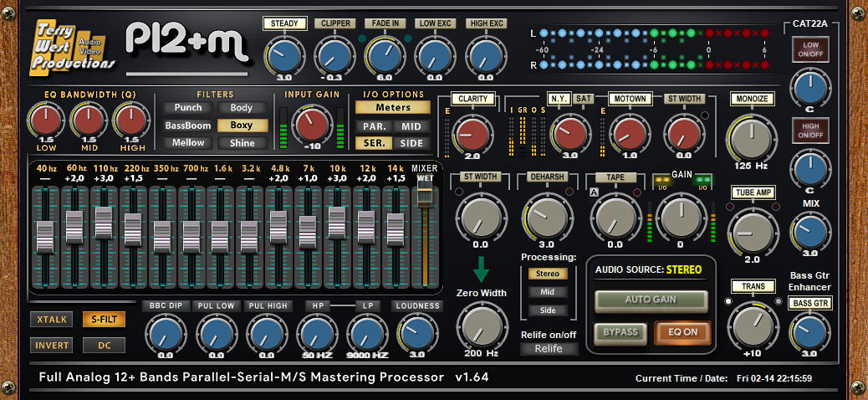Click the LOUDNESS knob
The height and width of the screenshot is (400, 868).
[416, 333]
